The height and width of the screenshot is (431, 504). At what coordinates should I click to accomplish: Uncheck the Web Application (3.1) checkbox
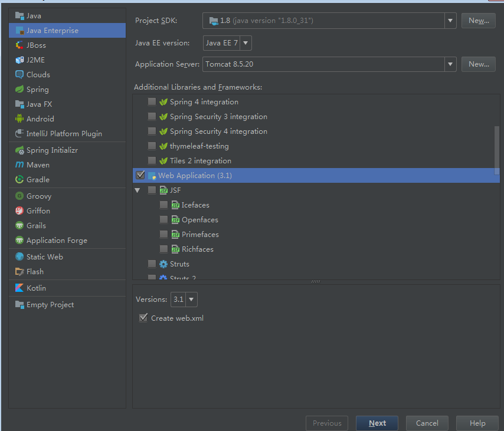pyautogui.click(x=140, y=175)
